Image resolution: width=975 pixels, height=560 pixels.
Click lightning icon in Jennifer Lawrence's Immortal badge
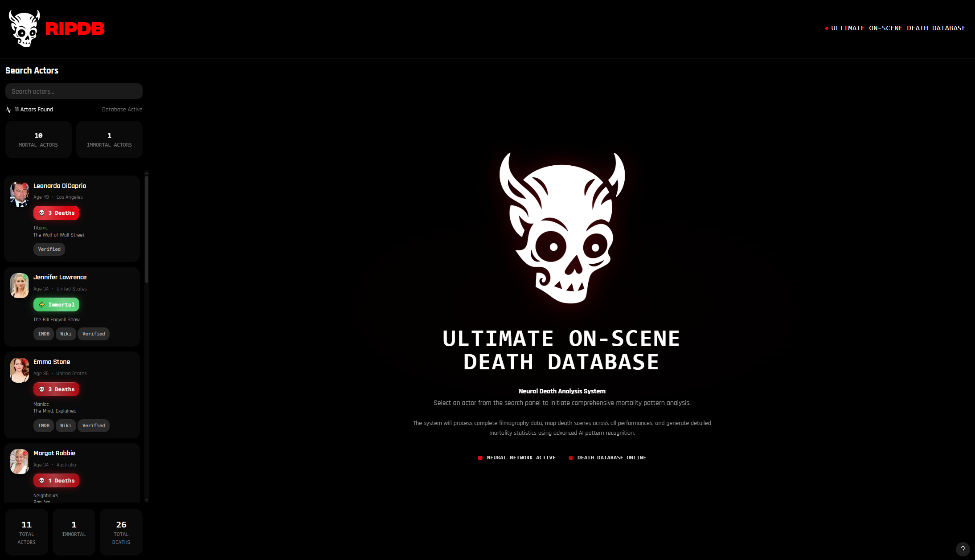click(42, 305)
